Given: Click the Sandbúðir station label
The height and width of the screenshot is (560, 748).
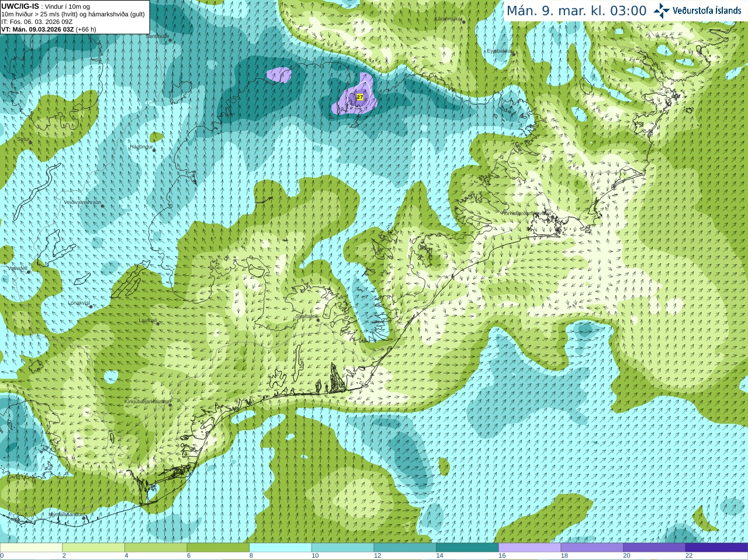Looking at the screenshot, I should [x=157, y=36].
